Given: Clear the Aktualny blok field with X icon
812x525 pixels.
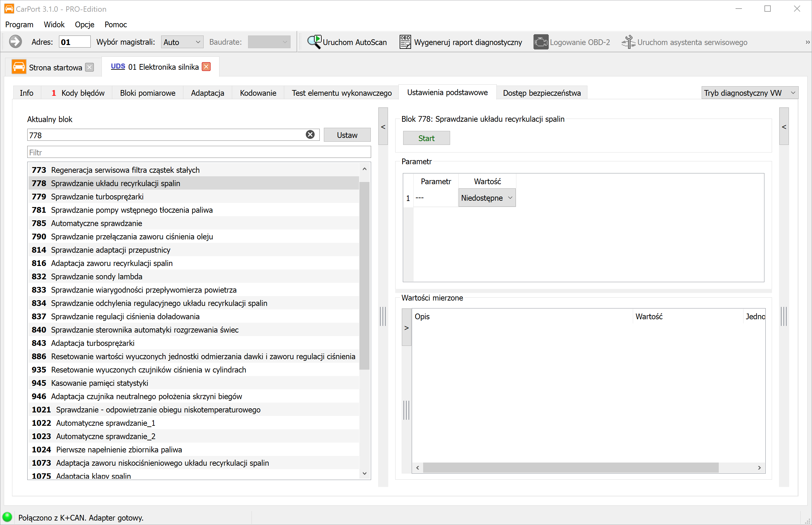Looking at the screenshot, I should 310,135.
